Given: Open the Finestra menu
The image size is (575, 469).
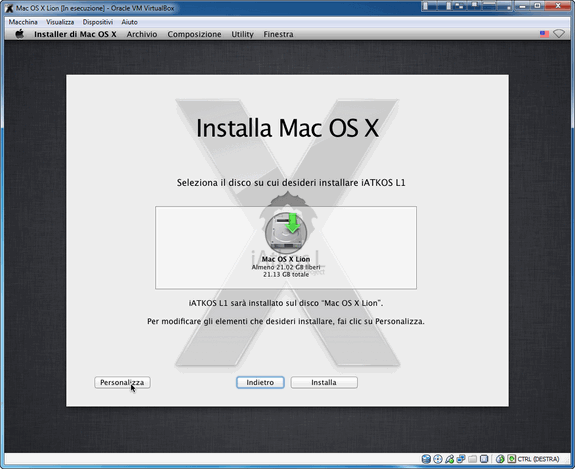Looking at the screenshot, I should (278, 34).
